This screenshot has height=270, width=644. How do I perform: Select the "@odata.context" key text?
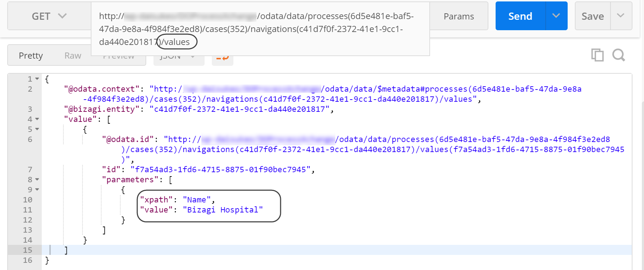coord(102,89)
